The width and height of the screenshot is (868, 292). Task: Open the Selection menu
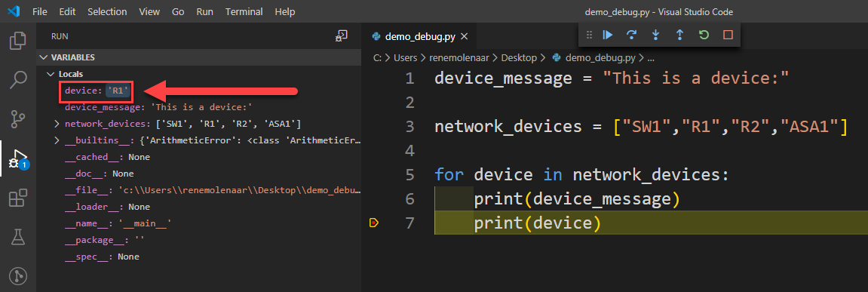click(x=107, y=11)
